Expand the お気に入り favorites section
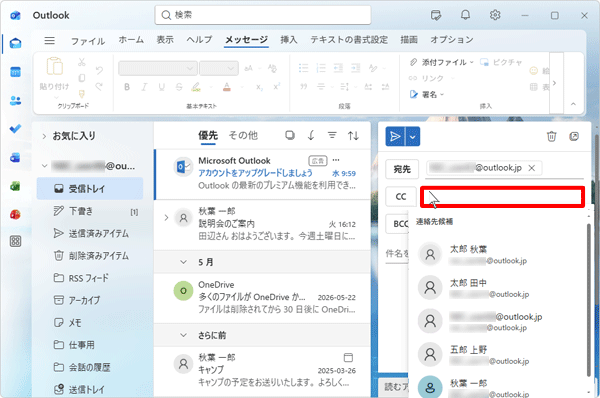The height and width of the screenshot is (398, 600). point(44,136)
